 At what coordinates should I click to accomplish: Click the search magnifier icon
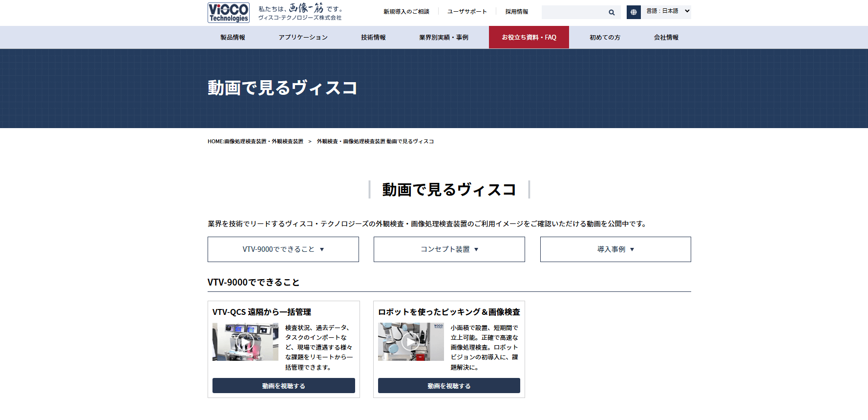point(612,12)
